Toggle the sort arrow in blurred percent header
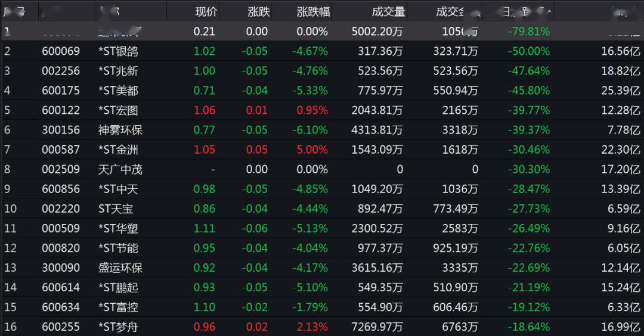The height and width of the screenshot is (336, 644). pyautogui.click(x=549, y=10)
